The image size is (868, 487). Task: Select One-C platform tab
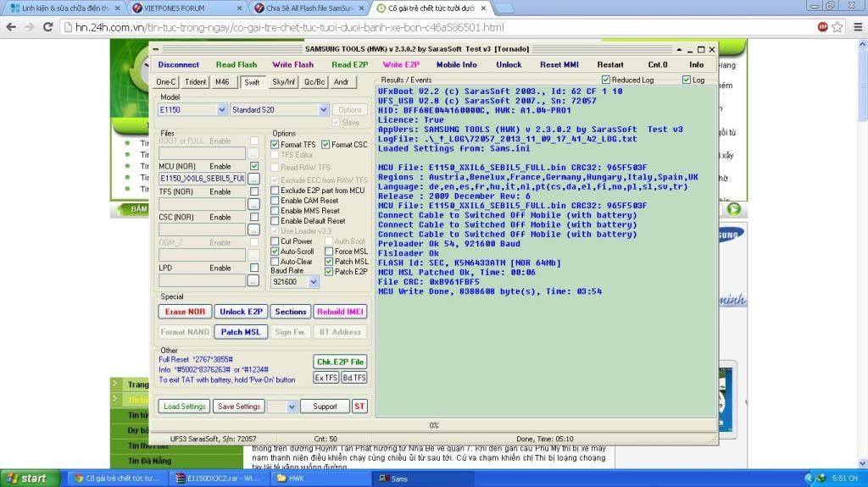pyautogui.click(x=165, y=82)
